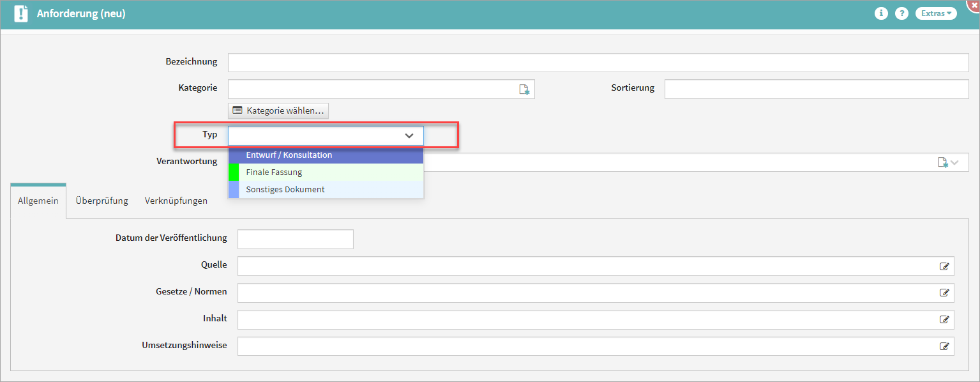The image size is (980, 382).
Task: Select 'Entwurf / Konsultation' from list
Action: 326,155
